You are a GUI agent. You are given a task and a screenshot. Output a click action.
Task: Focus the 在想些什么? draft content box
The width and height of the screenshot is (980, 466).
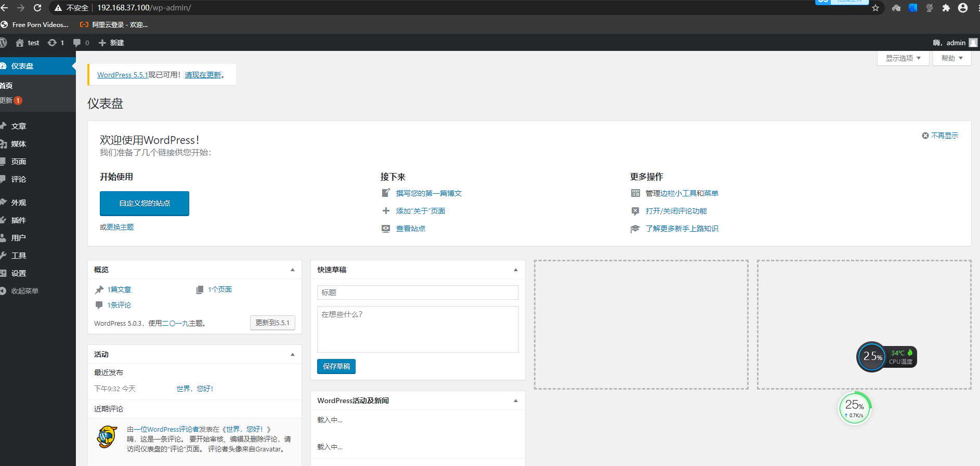pos(418,329)
